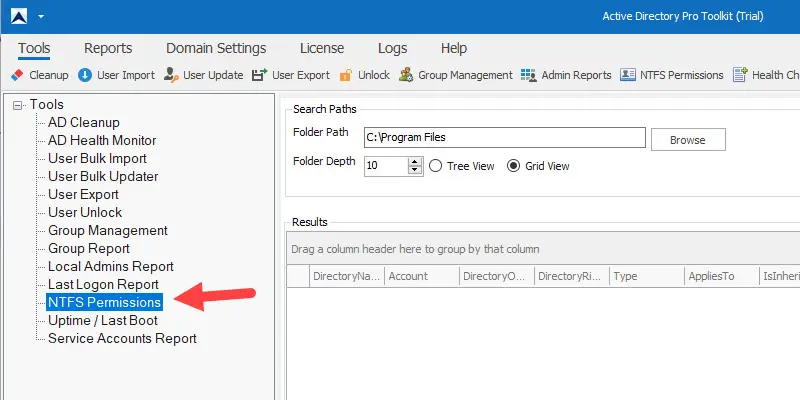Select Uptime / Last Boot in the tree
This screenshot has height=400, width=800.
[103, 320]
